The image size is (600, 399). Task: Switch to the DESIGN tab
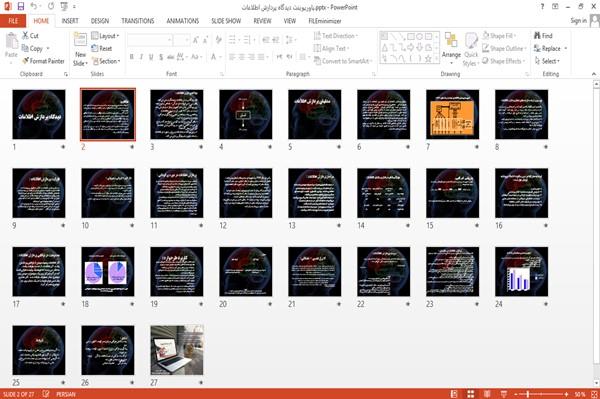100,21
